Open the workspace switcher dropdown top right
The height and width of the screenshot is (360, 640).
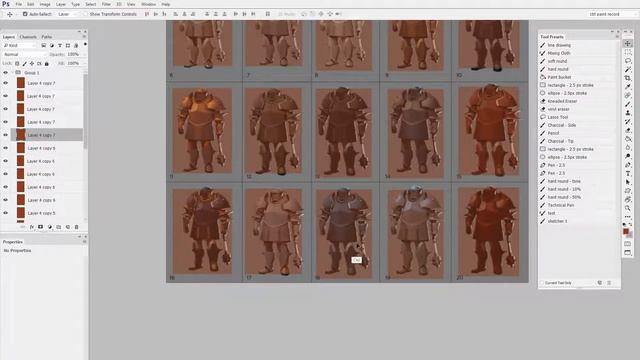click(612, 14)
